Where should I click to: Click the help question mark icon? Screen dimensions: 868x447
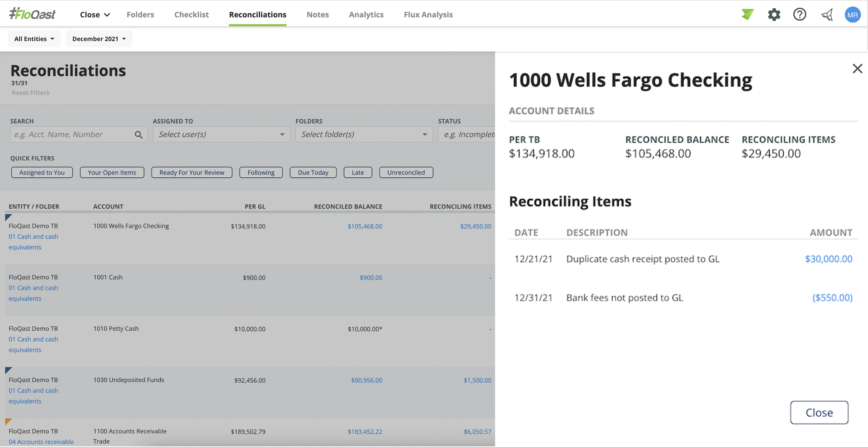pyautogui.click(x=799, y=15)
